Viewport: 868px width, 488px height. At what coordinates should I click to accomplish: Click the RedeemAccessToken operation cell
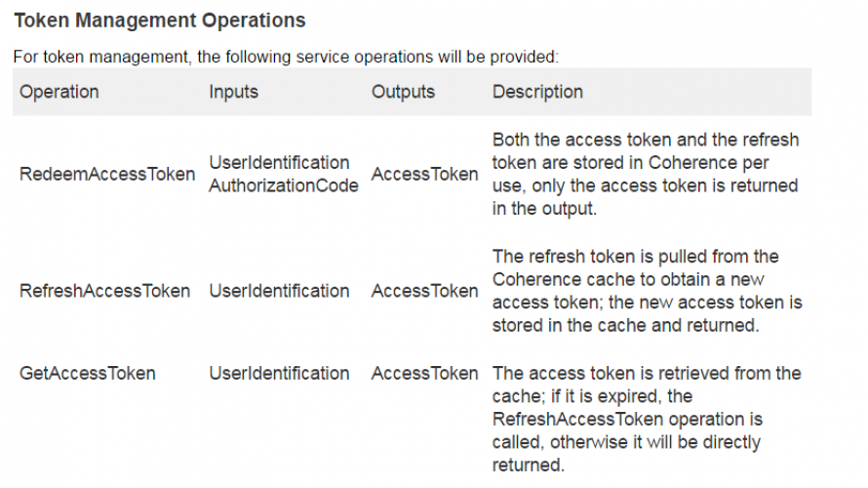point(107,174)
